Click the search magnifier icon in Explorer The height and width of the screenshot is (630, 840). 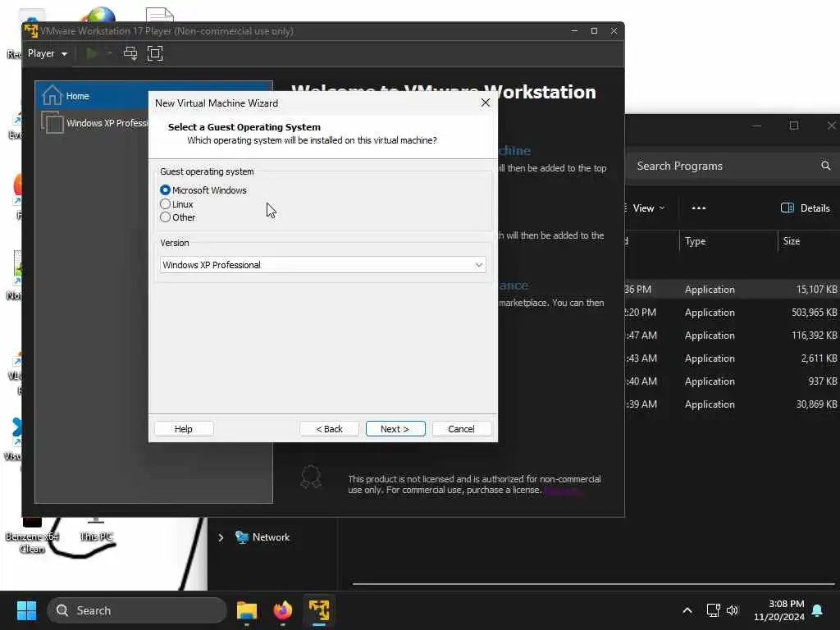[825, 166]
